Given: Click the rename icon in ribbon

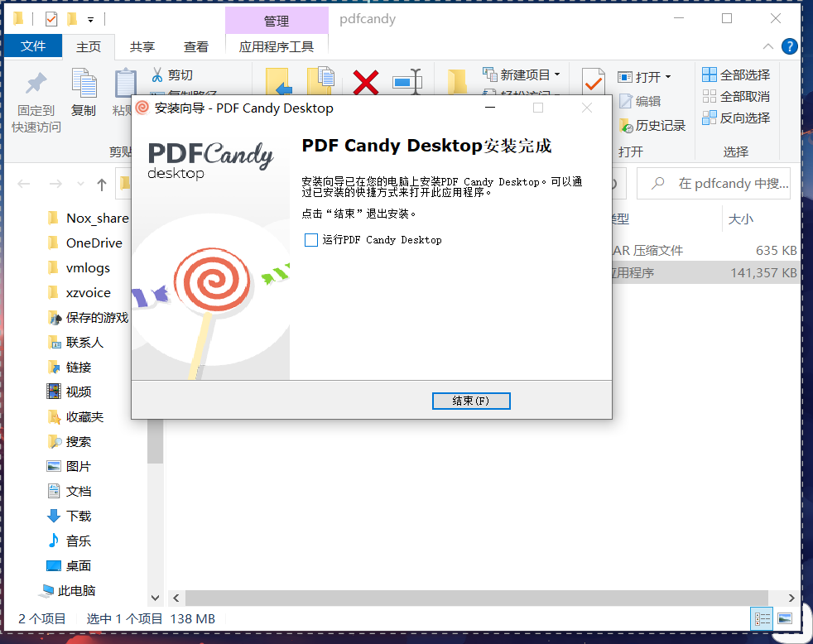Looking at the screenshot, I should point(407,81).
